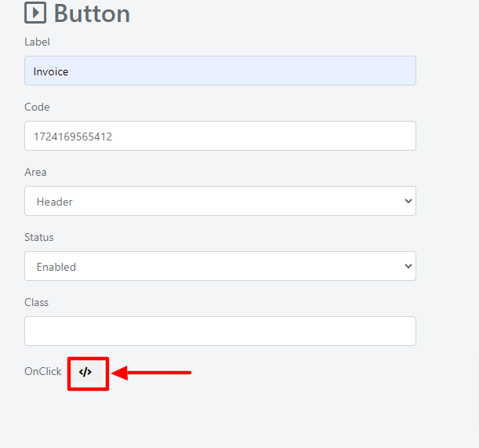Click the 1724169565412 value text
This screenshot has width=479, height=448.
coord(73,137)
